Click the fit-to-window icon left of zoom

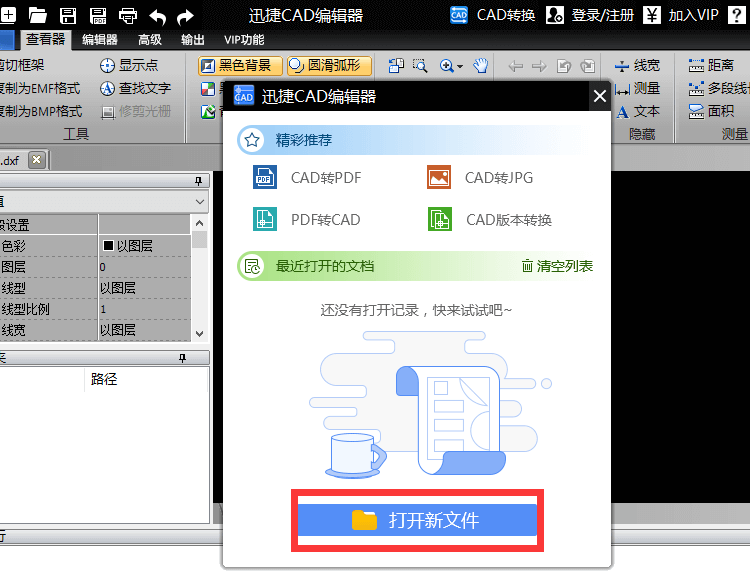pos(396,66)
